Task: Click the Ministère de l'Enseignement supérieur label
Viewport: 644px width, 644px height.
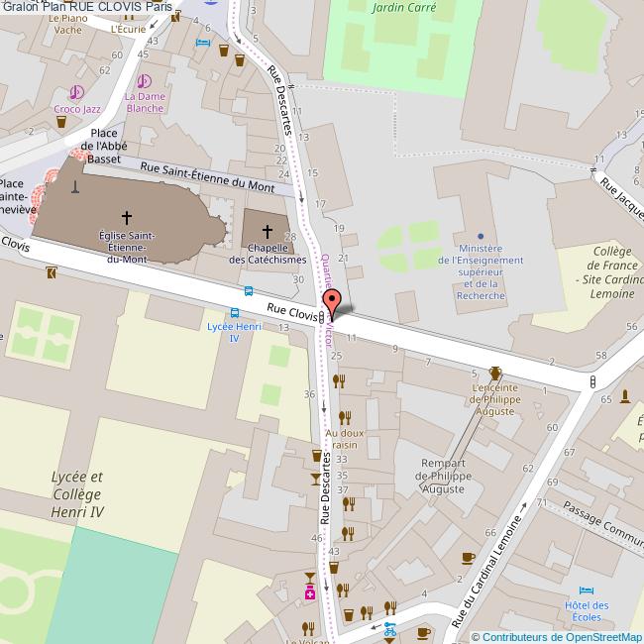Action: pyautogui.click(x=481, y=271)
